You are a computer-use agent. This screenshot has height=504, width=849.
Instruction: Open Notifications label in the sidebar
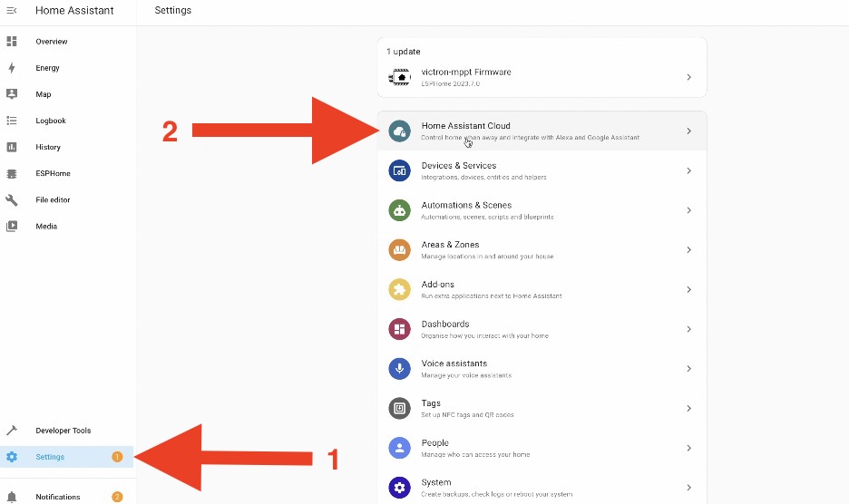click(58, 497)
